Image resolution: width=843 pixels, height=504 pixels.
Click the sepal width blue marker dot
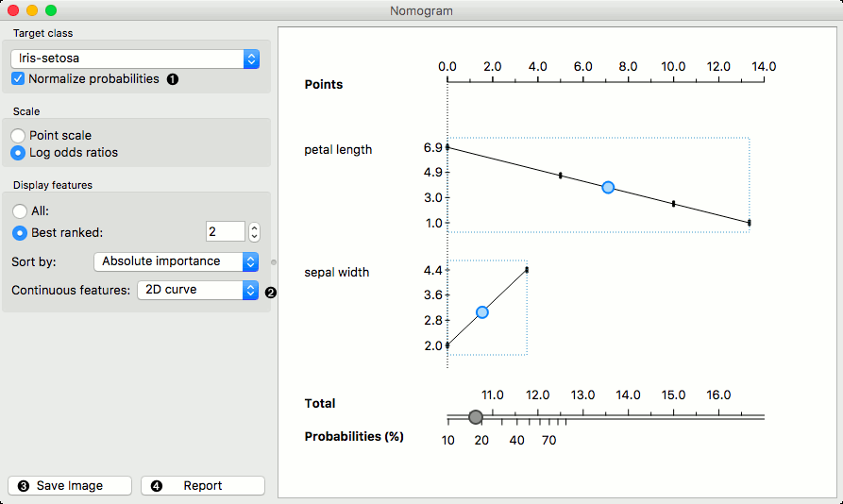click(x=482, y=311)
